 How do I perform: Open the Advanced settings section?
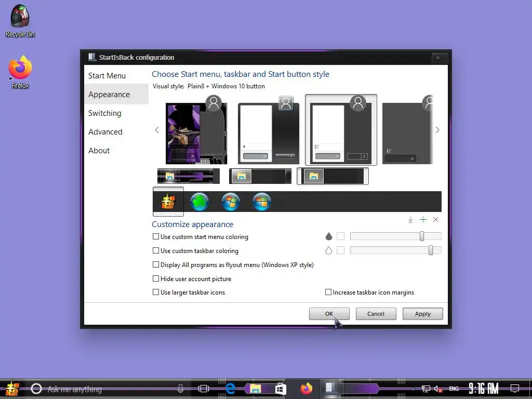[116, 131]
